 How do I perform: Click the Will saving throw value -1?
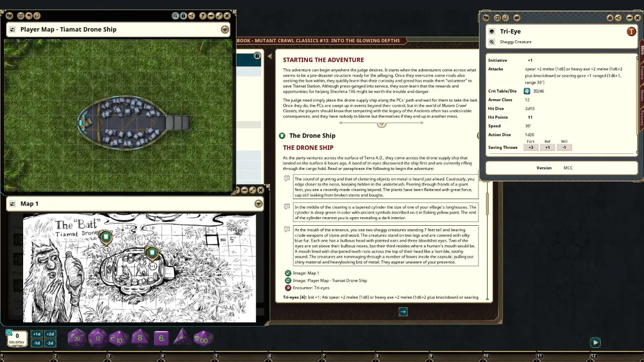pyautogui.click(x=564, y=147)
